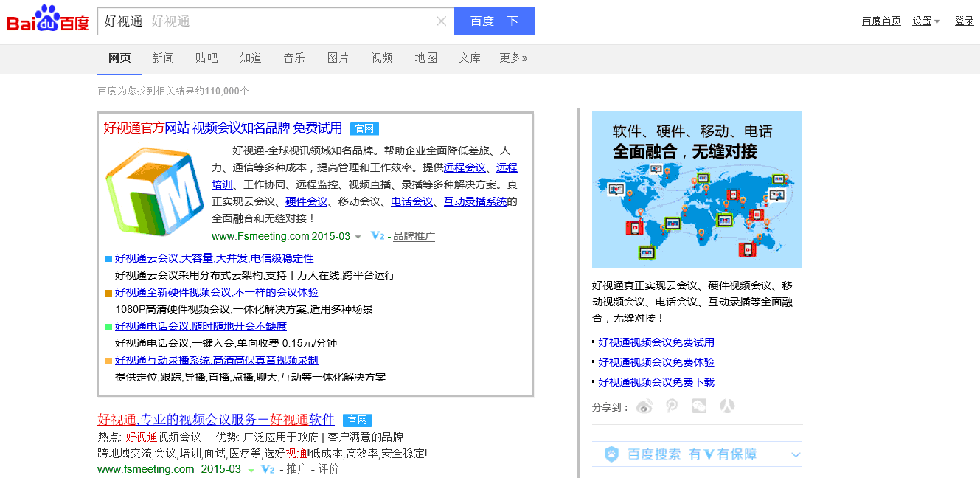Open 好视通互动录播系统,高清高保真 link
980x478 pixels.
[x=217, y=360]
